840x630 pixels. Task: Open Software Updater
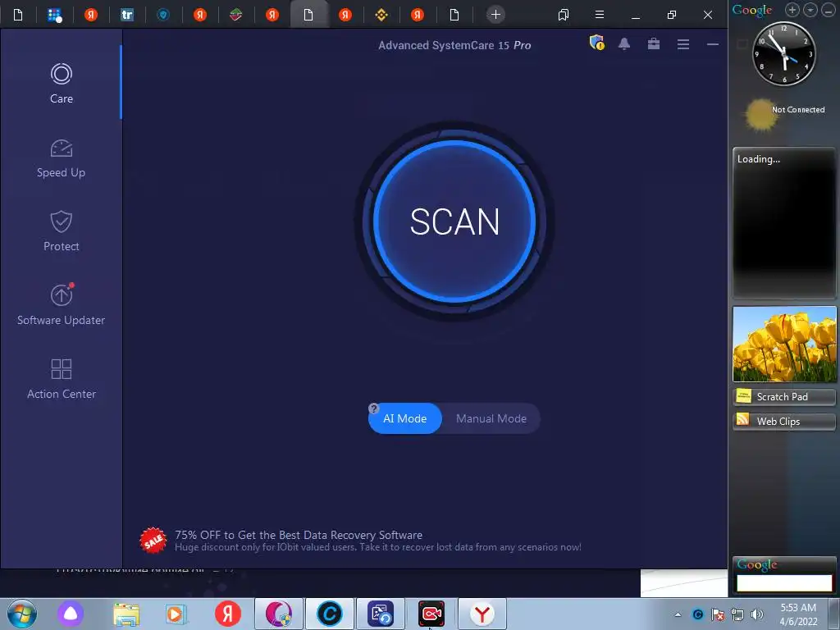tap(61, 304)
